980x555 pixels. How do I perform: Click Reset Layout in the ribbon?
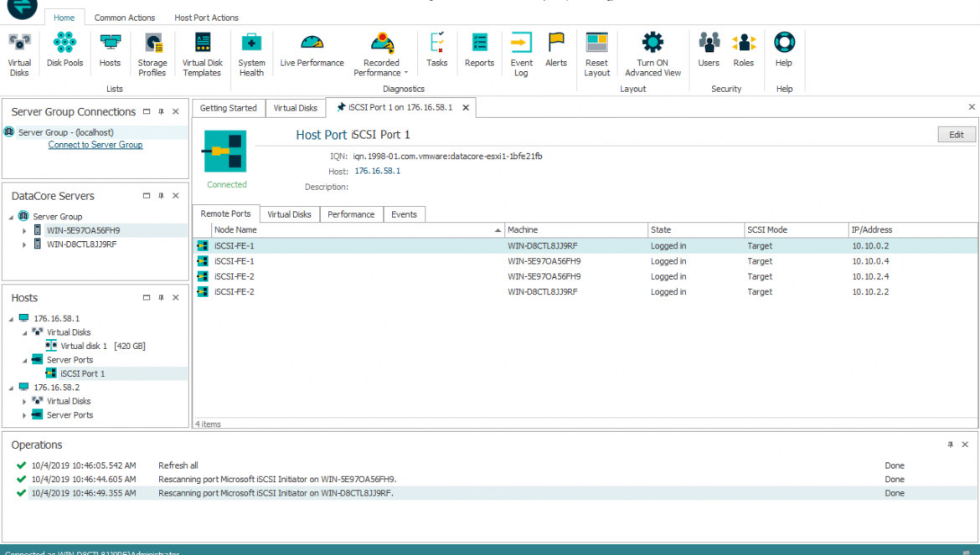597,54
